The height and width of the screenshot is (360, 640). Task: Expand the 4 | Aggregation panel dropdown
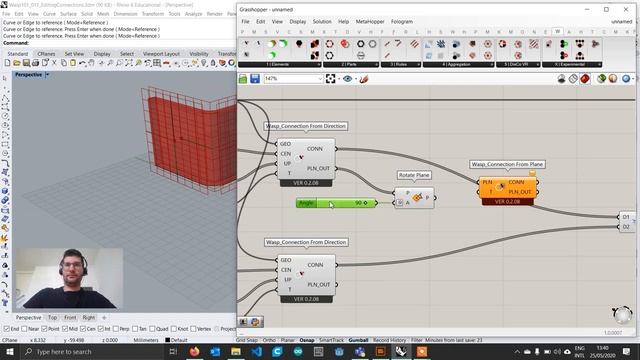pyautogui.click(x=491, y=64)
